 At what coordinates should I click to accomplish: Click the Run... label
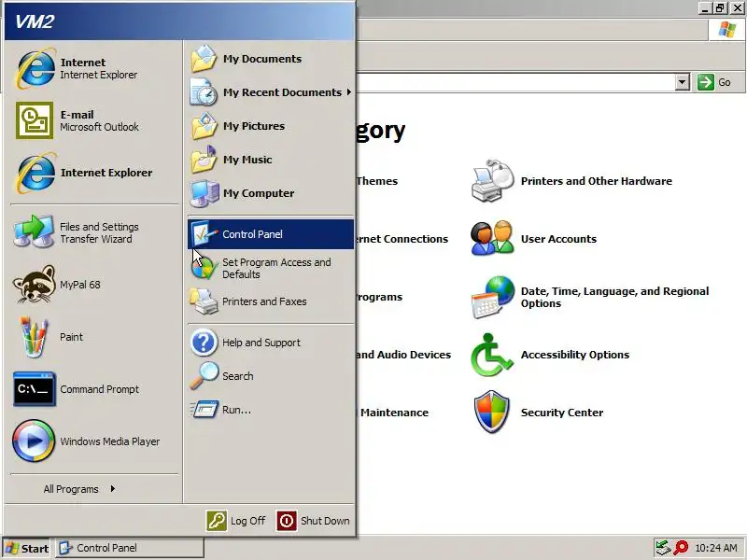pos(236,410)
